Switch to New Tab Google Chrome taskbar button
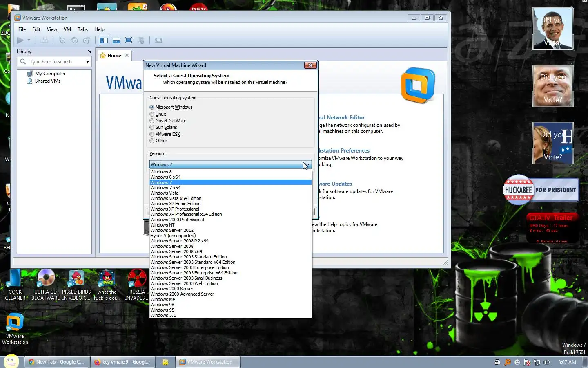This screenshot has height=368, width=588. pyautogui.click(x=56, y=362)
